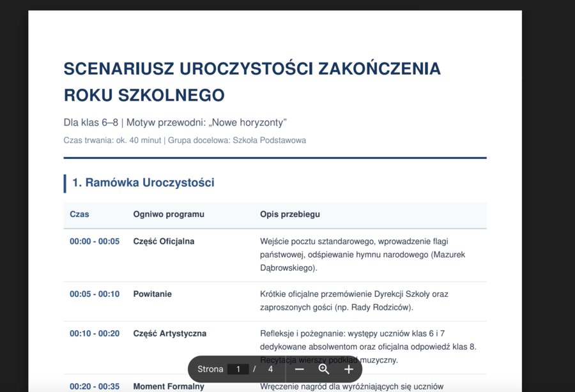
Task: Click the zoom in plus icon
Action: point(349,369)
